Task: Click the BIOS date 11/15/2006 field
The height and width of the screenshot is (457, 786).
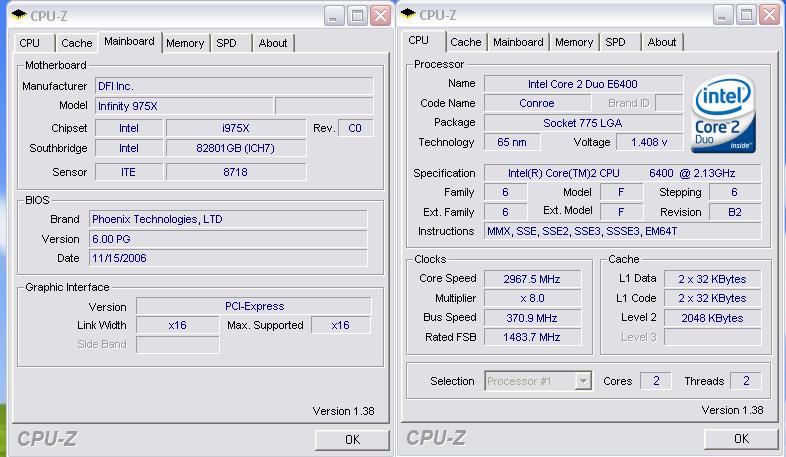Action: pyautogui.click(x=228, y=259)
